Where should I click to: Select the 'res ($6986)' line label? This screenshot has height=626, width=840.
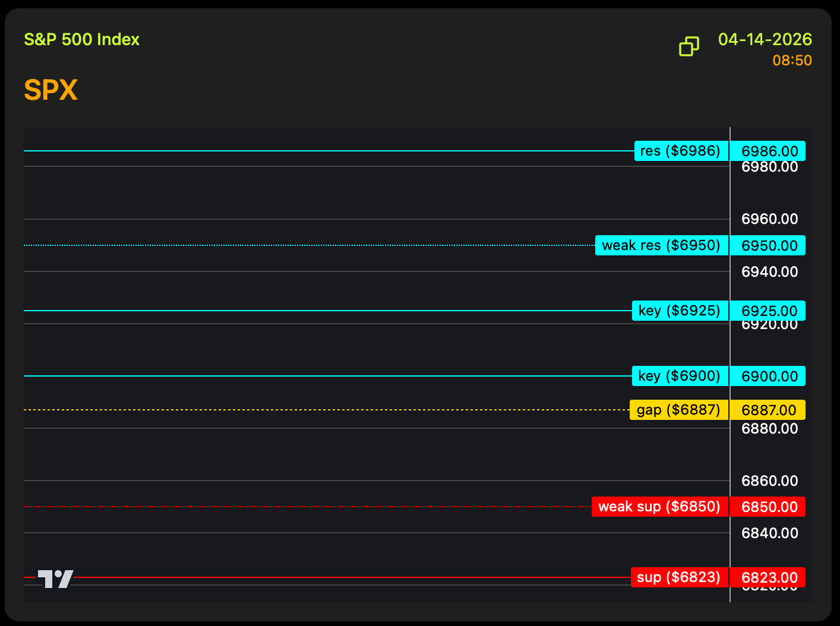pyautogui.click(x=681, y=151)
